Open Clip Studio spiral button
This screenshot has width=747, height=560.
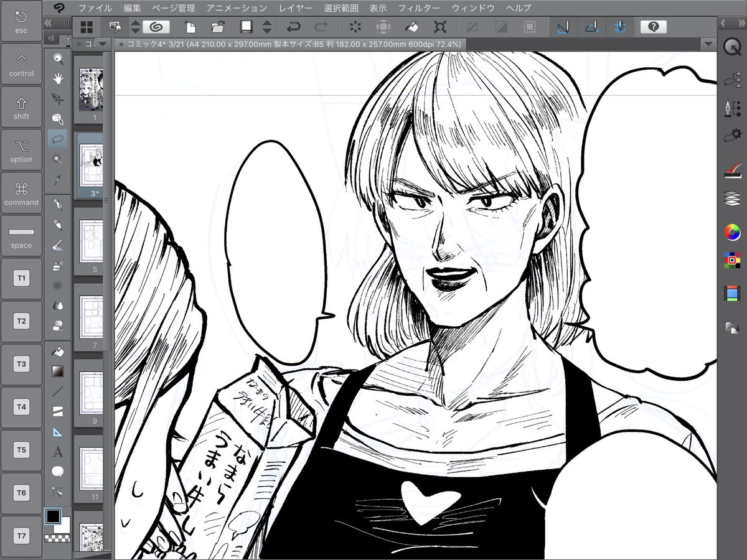click(x=156, y=27)
